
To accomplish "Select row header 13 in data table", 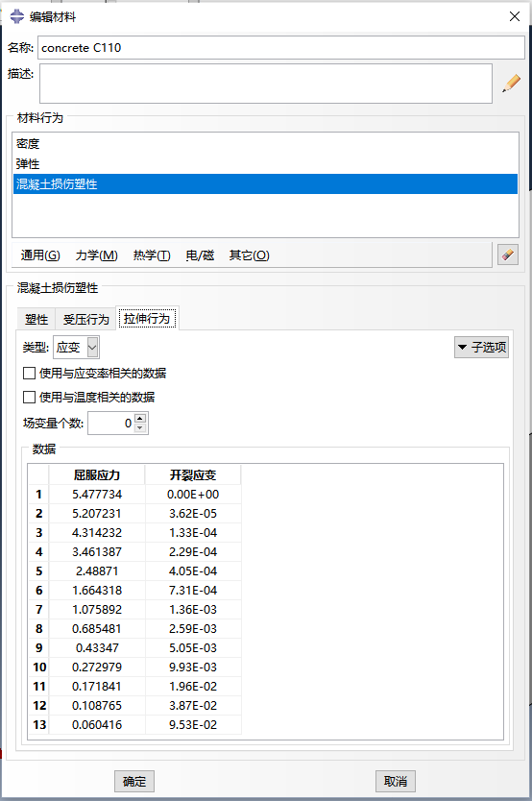I will click(38, 725).
